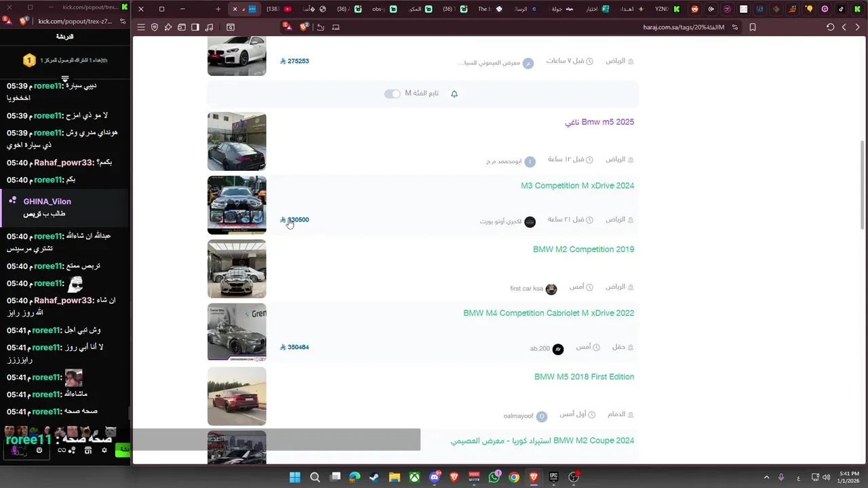868x488 pixels.
Task: Launch Steam from the taskbar
Action: pyautogui.click(x=374, y=477)
